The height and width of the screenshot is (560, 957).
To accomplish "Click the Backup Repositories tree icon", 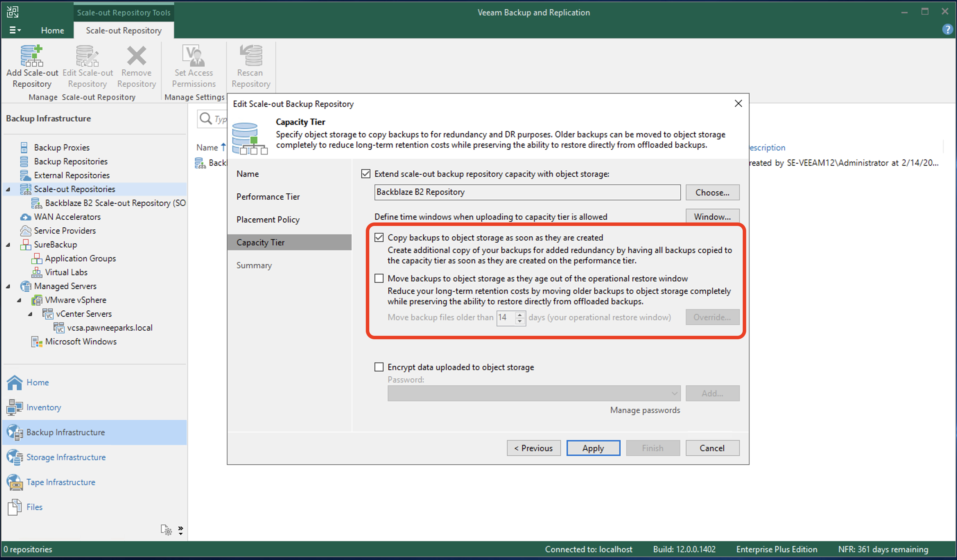I will coord(24,161).
